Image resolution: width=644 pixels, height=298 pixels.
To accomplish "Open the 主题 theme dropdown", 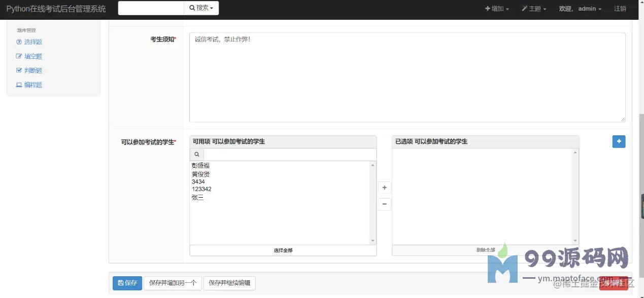I will 534,9.
